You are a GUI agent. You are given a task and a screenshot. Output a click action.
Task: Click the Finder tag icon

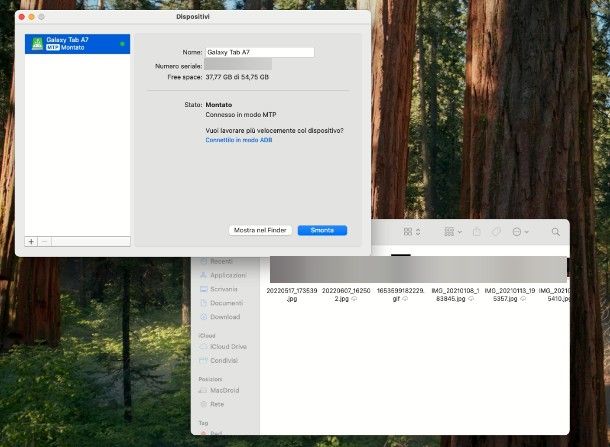[495, 232]
